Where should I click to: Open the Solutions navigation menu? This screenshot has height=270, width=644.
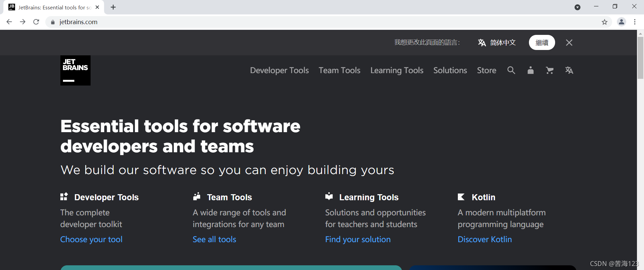(x=450, y=70)
